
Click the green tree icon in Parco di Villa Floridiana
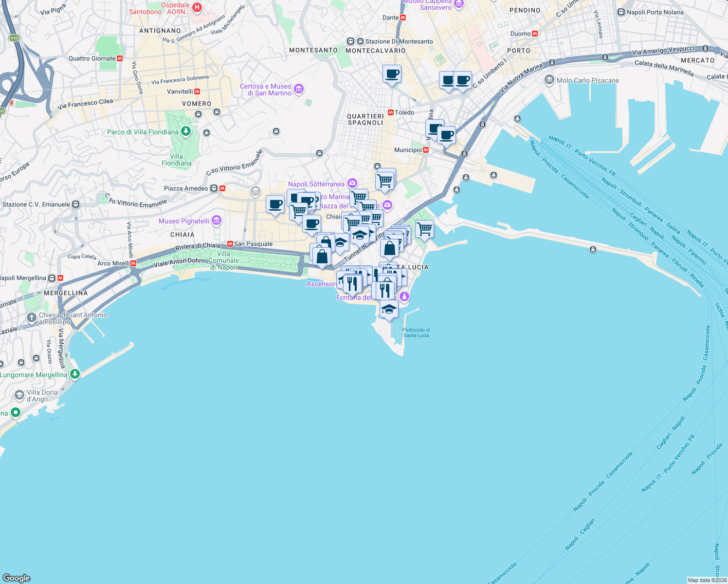click(x=186, y=131)
